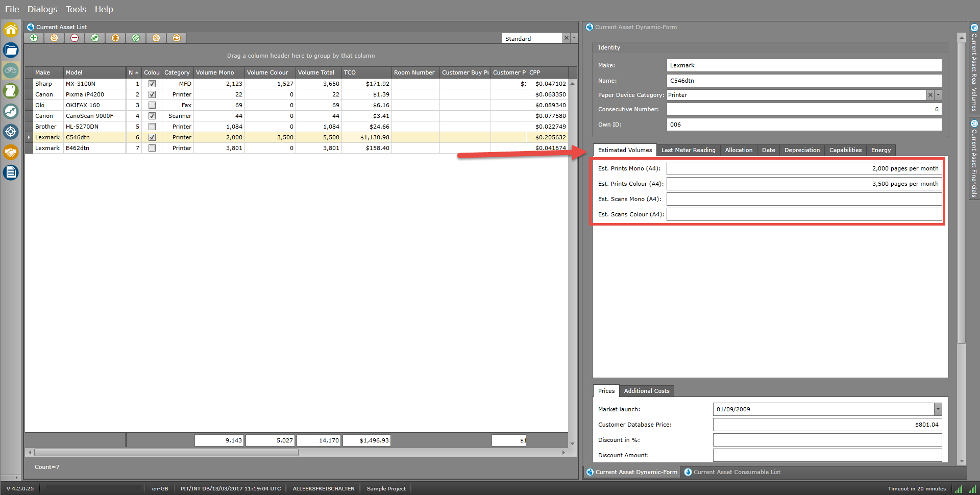Screen dimensions: 980x495
Task: Click the Discount in % field
Action: (x=827, y=440)
